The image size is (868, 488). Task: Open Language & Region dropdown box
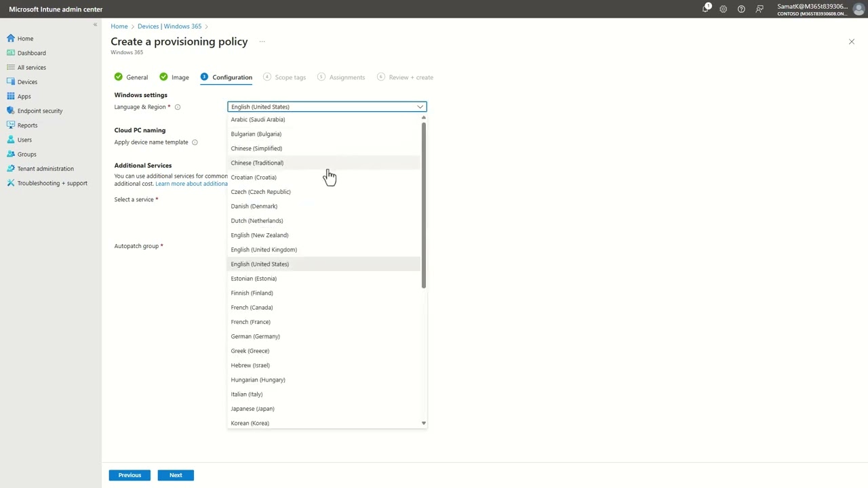[327, 106]
